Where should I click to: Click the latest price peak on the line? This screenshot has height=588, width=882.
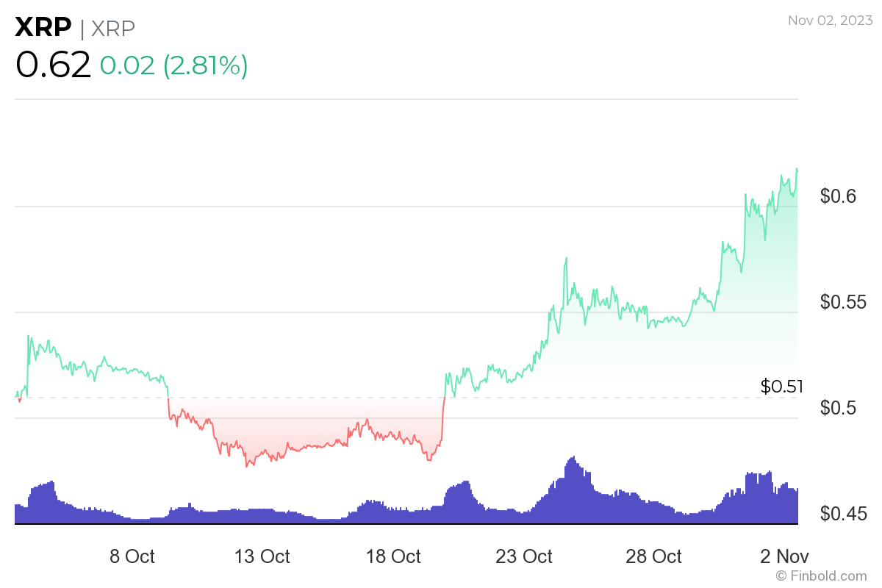pyautogui.click(x=797, y=170)
